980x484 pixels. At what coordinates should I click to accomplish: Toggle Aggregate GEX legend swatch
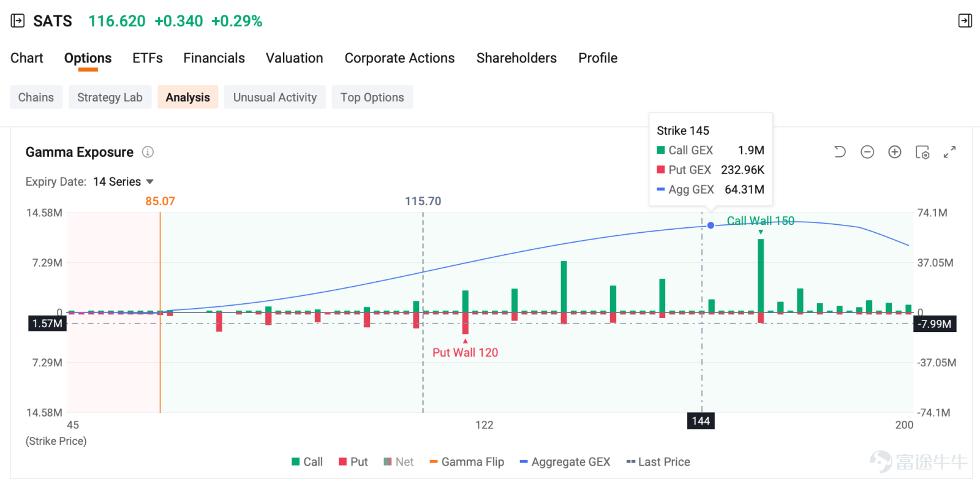(524, 462)
